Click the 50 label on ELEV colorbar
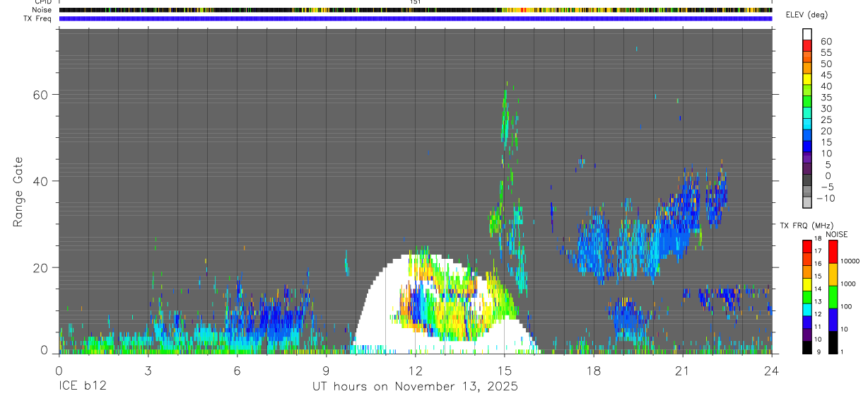The width and height of the screenshot is (868, 401). point(826,64)
